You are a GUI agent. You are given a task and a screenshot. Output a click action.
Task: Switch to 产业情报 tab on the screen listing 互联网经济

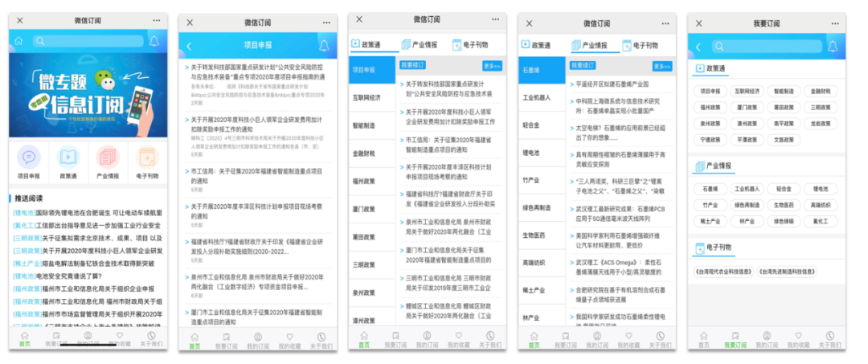419,45
